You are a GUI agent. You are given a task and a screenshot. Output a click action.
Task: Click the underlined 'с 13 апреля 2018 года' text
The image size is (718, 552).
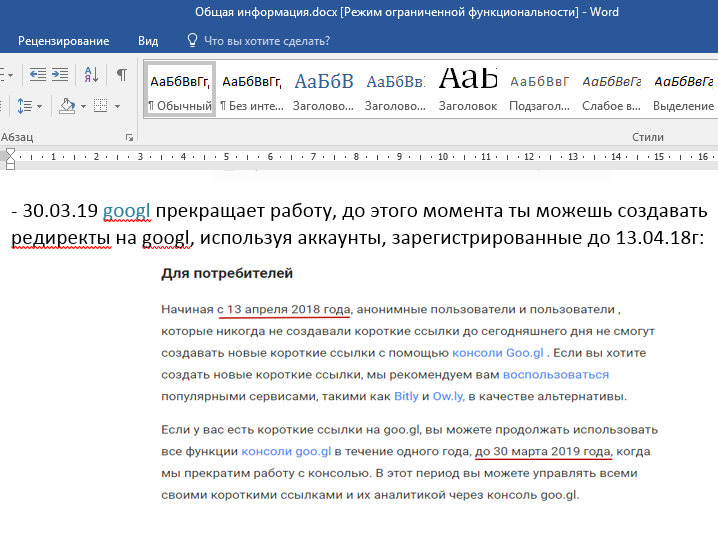(x=283, y=310)
